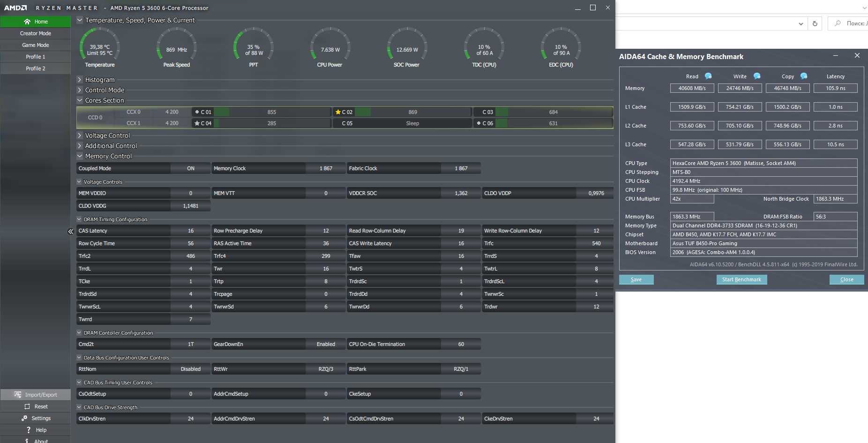Click the CCX 0 speed value 4 200

click(x=172, y=112)
